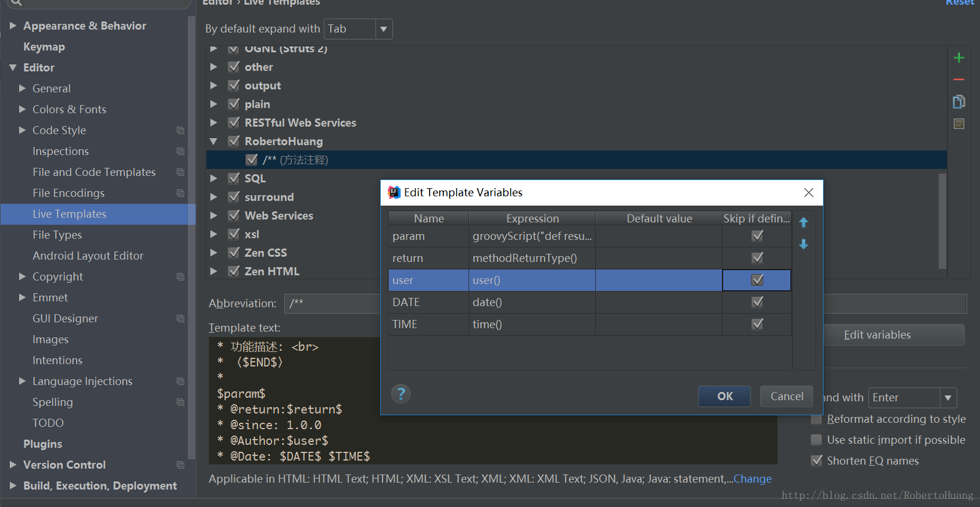Click the Change applicable contexts link

(752, 479)
